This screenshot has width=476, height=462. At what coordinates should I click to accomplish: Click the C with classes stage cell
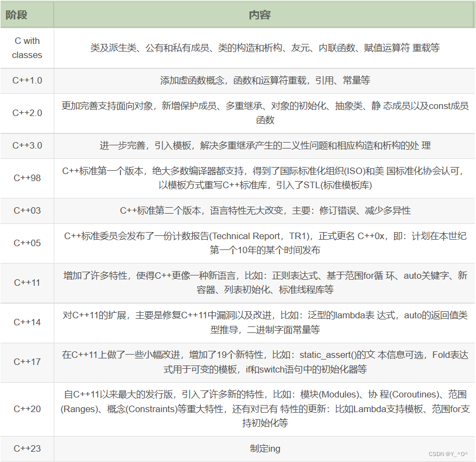pyautogui.click(x=27, y=48)
